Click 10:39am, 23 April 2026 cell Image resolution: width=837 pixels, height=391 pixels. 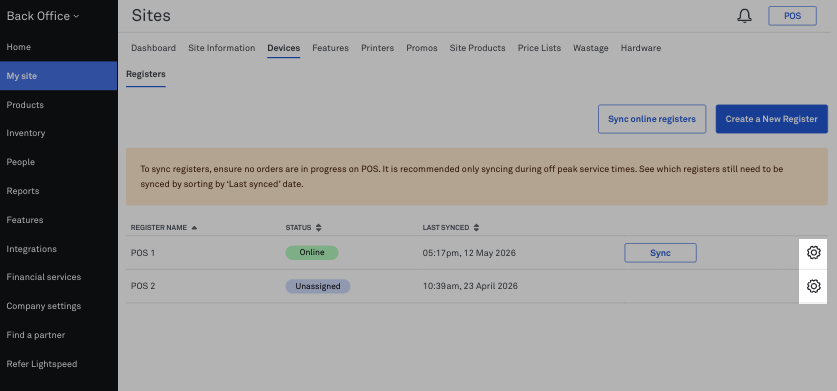pyautogui.click(x=470, y=286)
